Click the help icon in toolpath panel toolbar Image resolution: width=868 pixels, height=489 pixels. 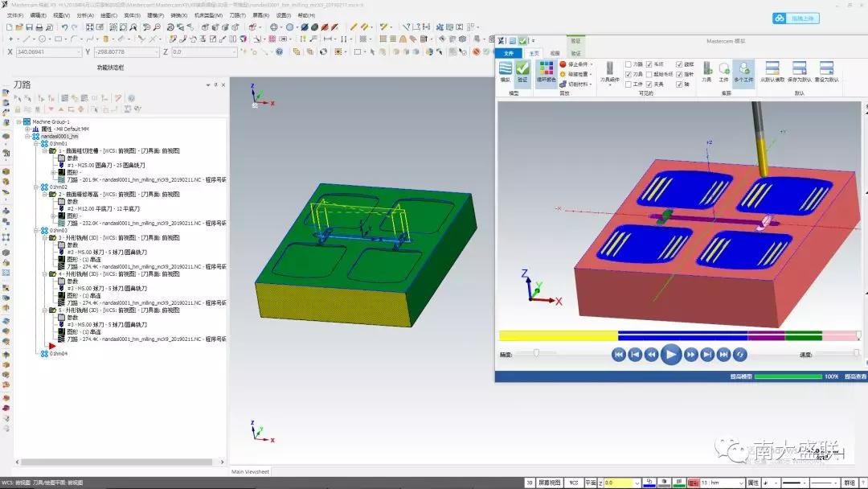coord(132,98)
